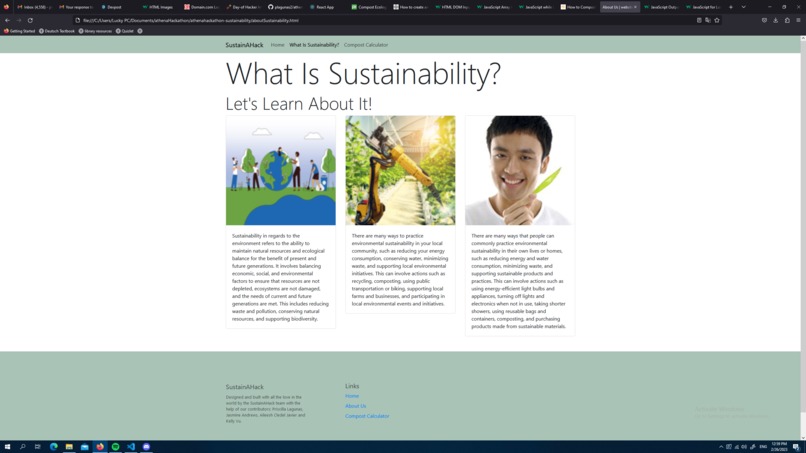Open the Extensions icon in toolbar
The height and width of the screenshot is (453, 806).
click(x=787, y=21)
